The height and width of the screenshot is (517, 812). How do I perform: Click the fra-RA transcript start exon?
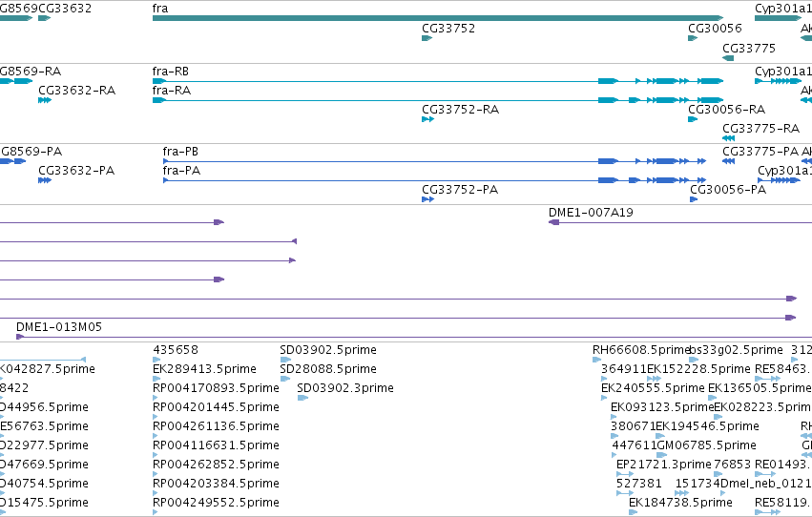(158, 100)
